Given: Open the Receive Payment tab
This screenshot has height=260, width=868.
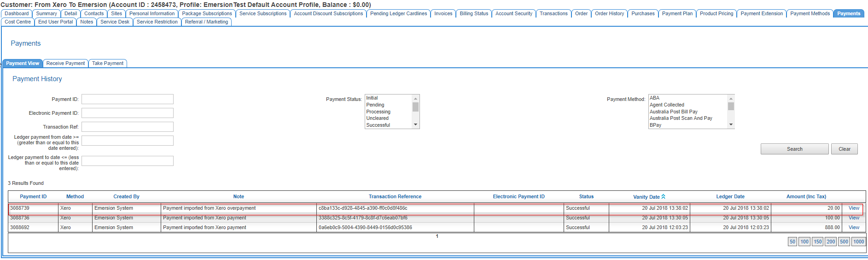Looking at the screenshot, I should (x=65, y=64).
